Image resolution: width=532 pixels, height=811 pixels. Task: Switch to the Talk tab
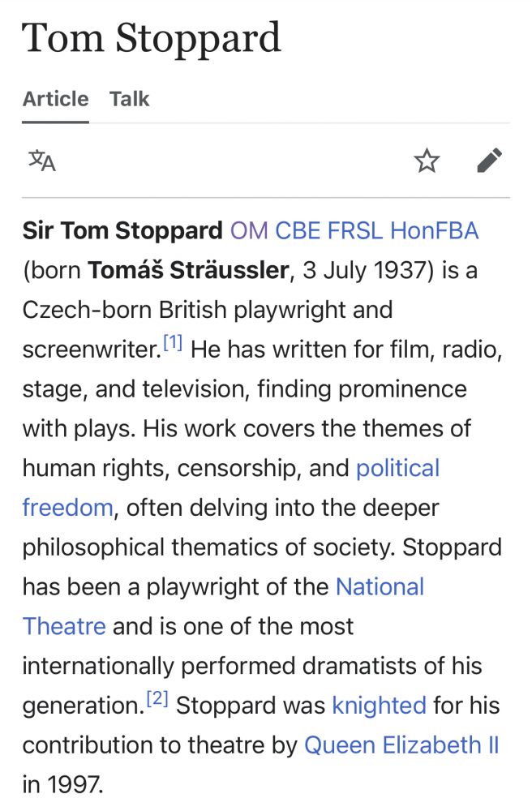pyautogui.click(x=130, y=99)
